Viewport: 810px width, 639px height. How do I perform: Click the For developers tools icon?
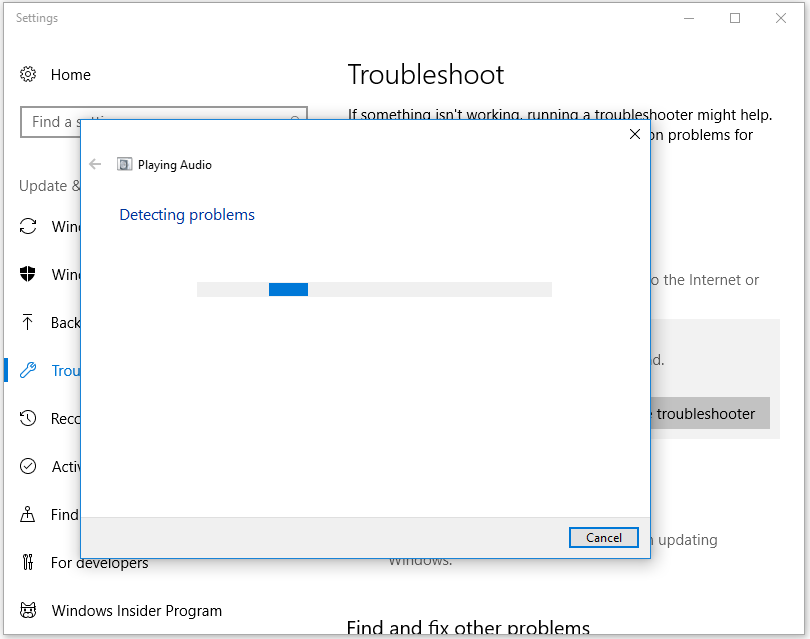[28, 562]
